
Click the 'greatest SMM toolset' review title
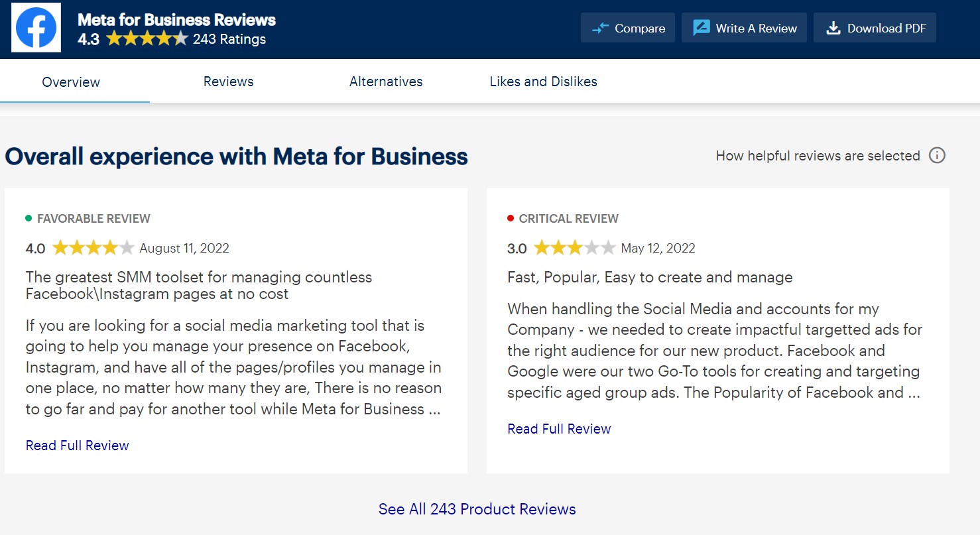(199, 286)
